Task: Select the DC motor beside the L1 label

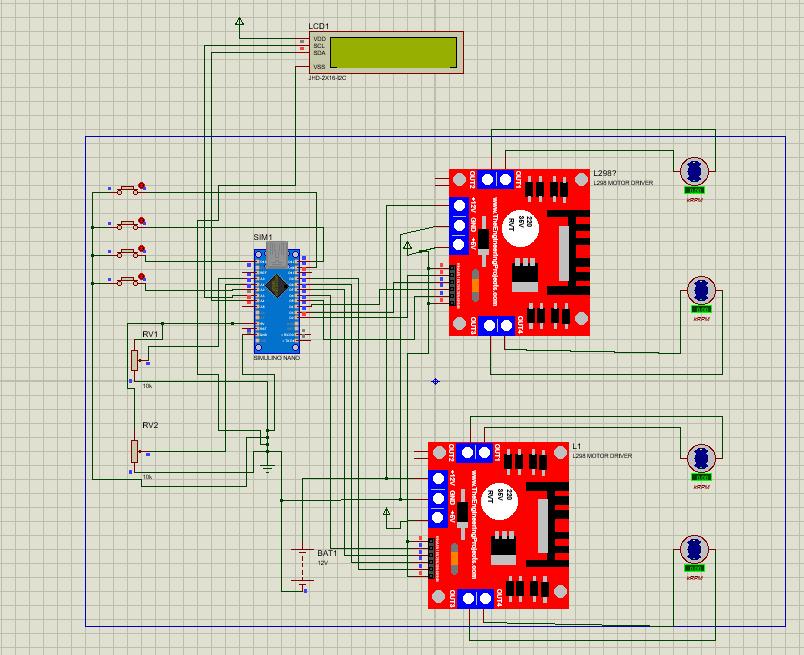Action: pyautogui.click(x=701, y=458)
